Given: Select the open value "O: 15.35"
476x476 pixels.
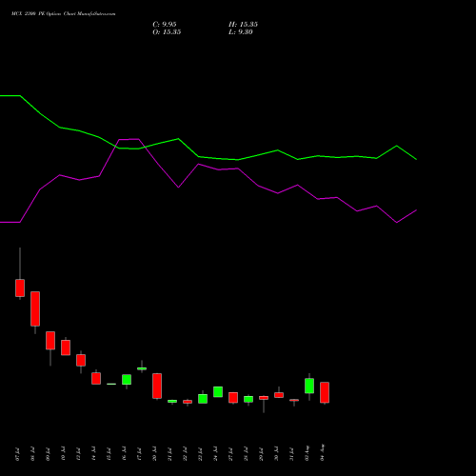Looking at the screenshot, I should (167, 32).
